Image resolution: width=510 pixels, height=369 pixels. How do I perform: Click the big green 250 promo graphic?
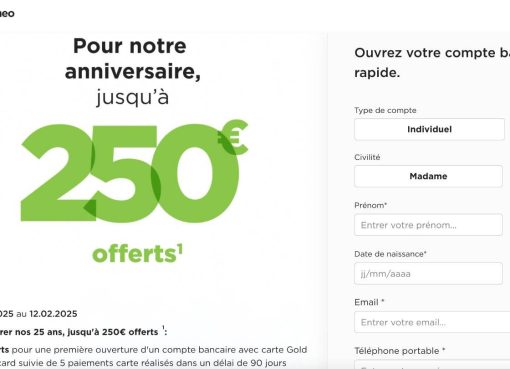point(130,173)
